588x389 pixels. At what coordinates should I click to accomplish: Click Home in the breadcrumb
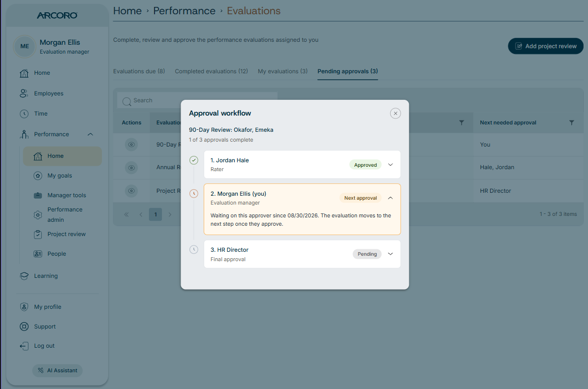127,11
